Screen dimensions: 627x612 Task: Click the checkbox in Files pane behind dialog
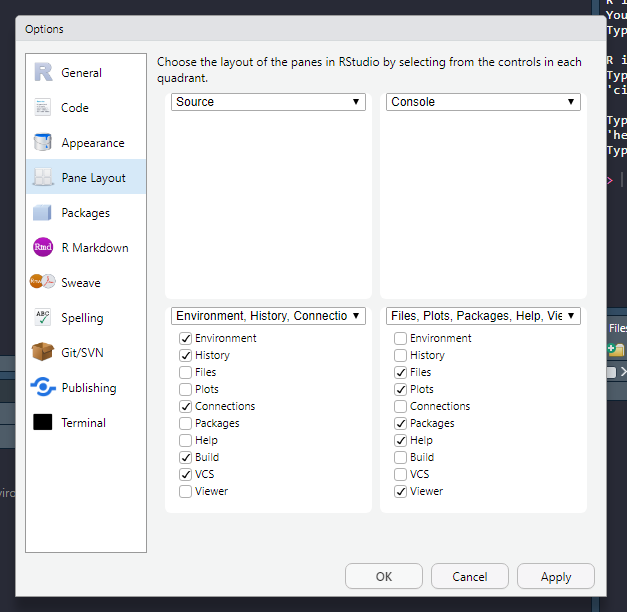(611, 372)
